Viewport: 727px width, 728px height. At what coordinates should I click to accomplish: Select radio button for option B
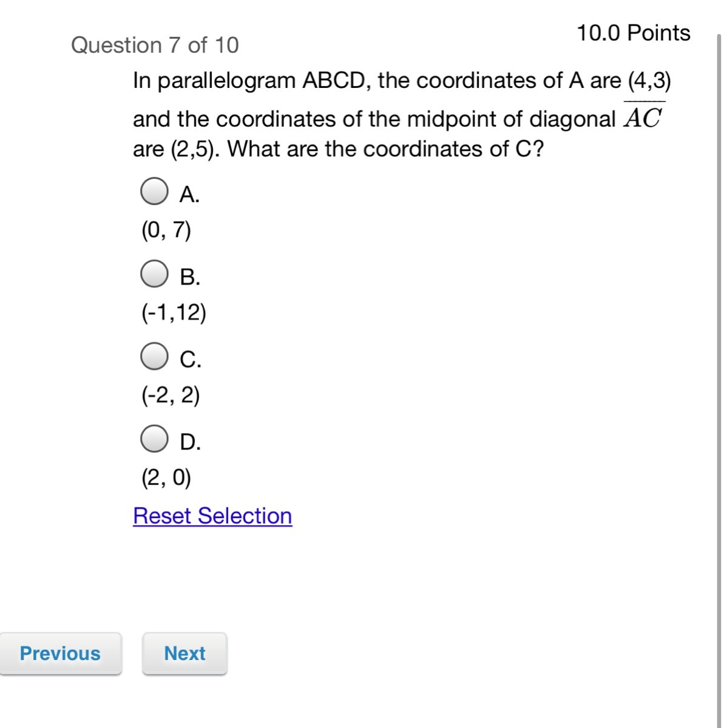pyautogui.click(x=154, y=274)
